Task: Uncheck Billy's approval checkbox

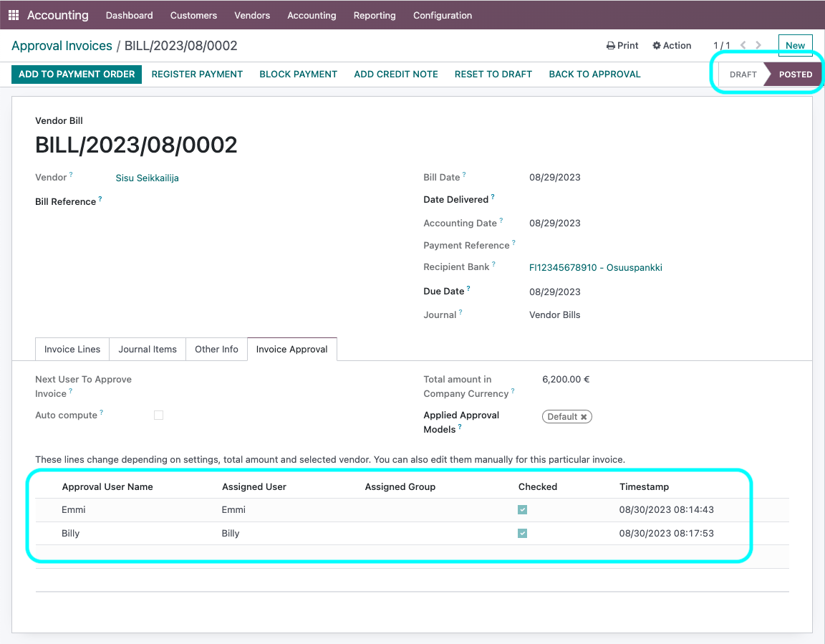Action: pos(522,533)
